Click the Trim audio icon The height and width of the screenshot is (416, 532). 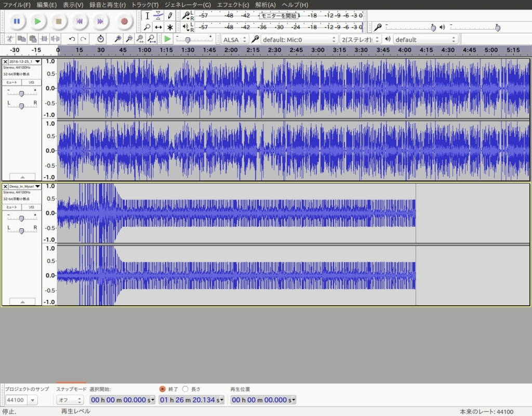(44, 39)
